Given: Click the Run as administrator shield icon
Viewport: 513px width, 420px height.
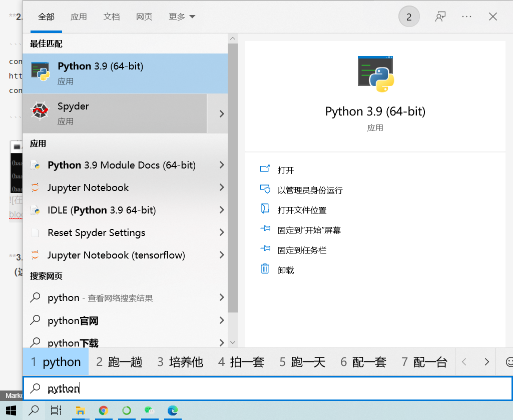Looking at the screenshot, I should click(265, 189).
